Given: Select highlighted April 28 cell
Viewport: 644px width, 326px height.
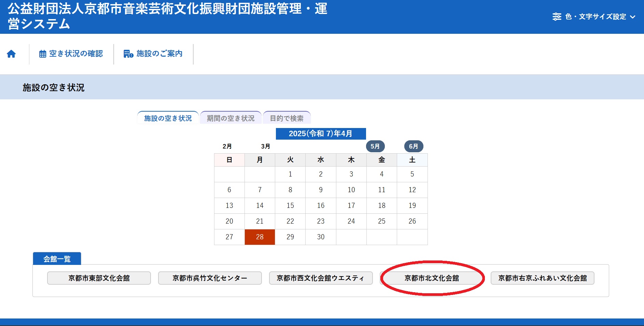Looking at the screenshot, I should [260, 237].
